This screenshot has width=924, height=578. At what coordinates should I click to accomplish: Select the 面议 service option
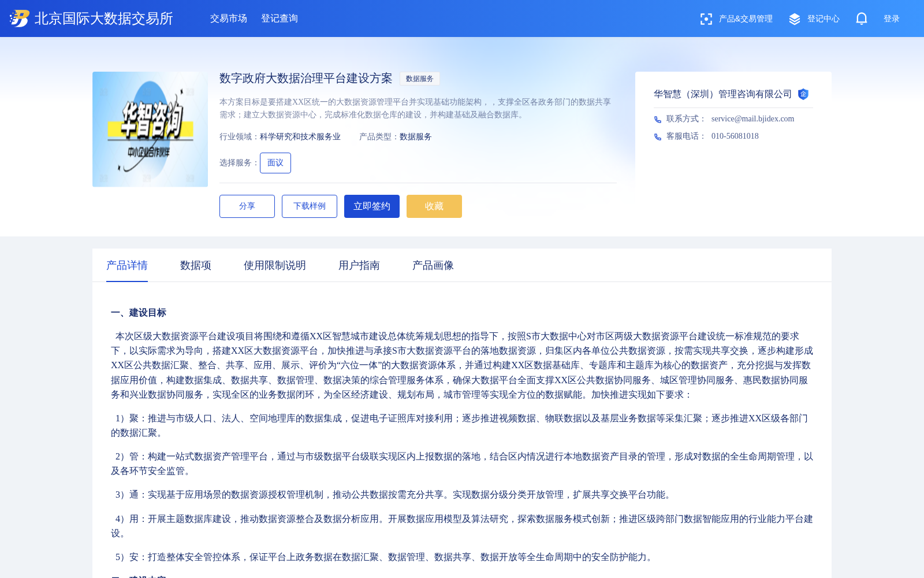[275, 163]
